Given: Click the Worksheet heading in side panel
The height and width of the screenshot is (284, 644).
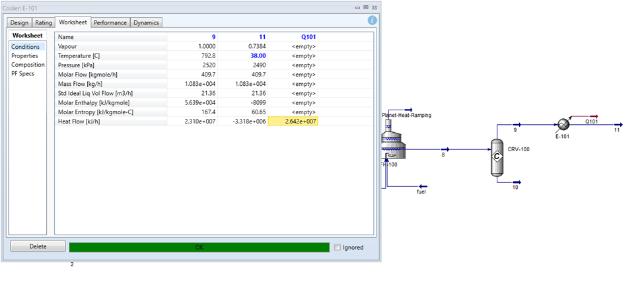Looking at the screenshot, I should (28, 35).
